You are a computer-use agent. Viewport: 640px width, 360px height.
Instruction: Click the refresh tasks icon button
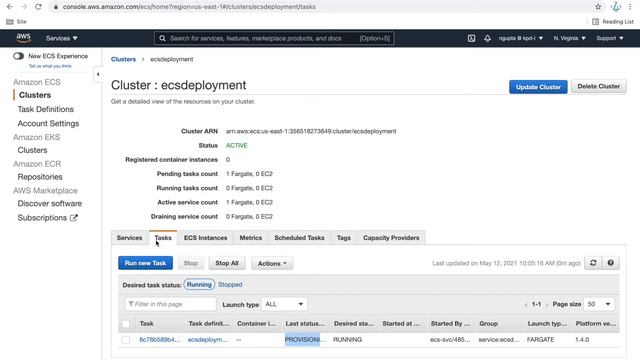point(593,263)
